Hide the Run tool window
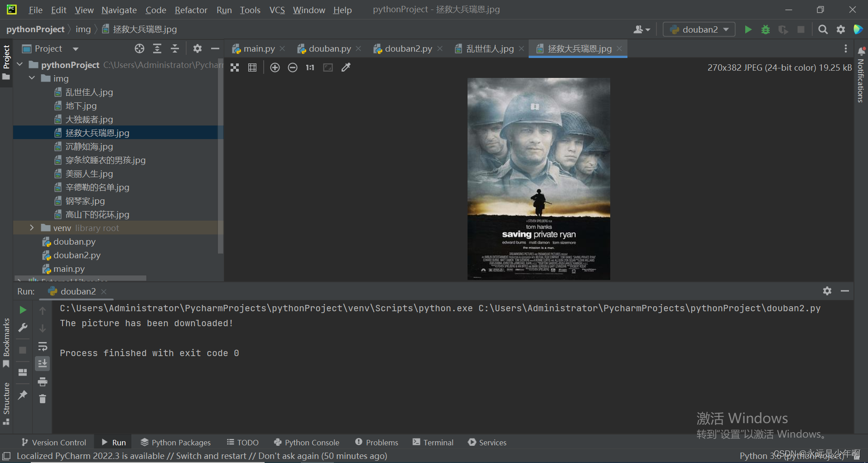Viewport: 868px width, 463px height. tap(845, 291)
